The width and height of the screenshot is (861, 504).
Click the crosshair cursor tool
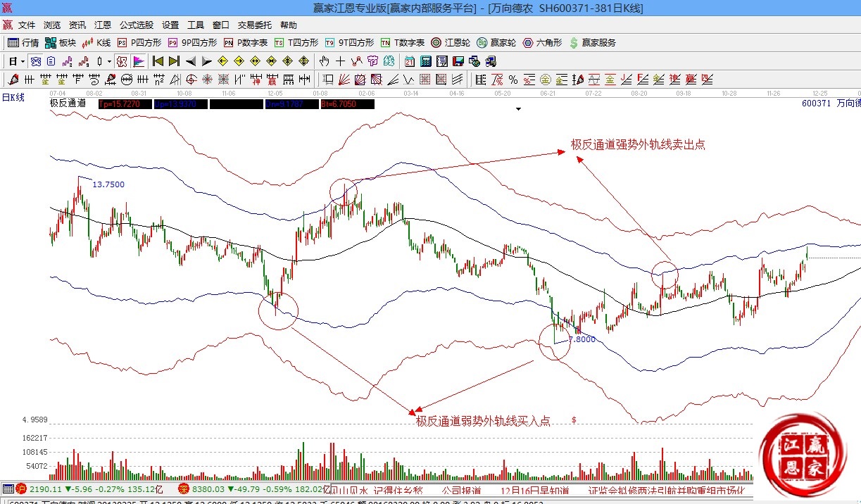tap(341, 61)
